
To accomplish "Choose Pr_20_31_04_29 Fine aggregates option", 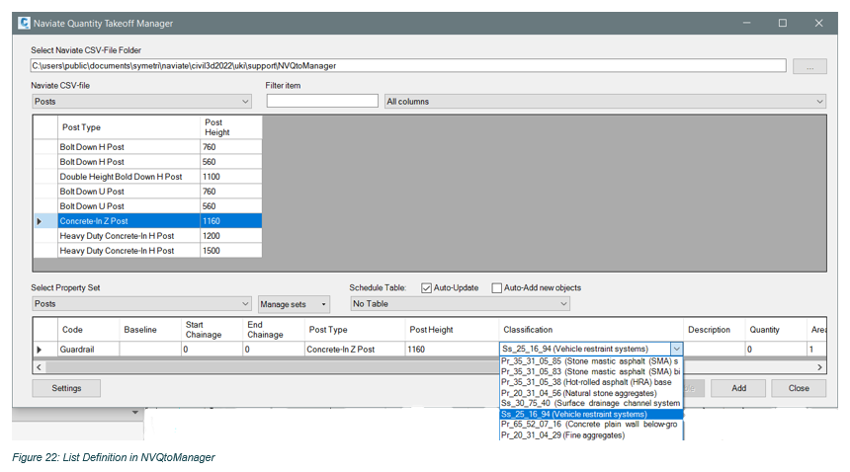I will point(591,435).
